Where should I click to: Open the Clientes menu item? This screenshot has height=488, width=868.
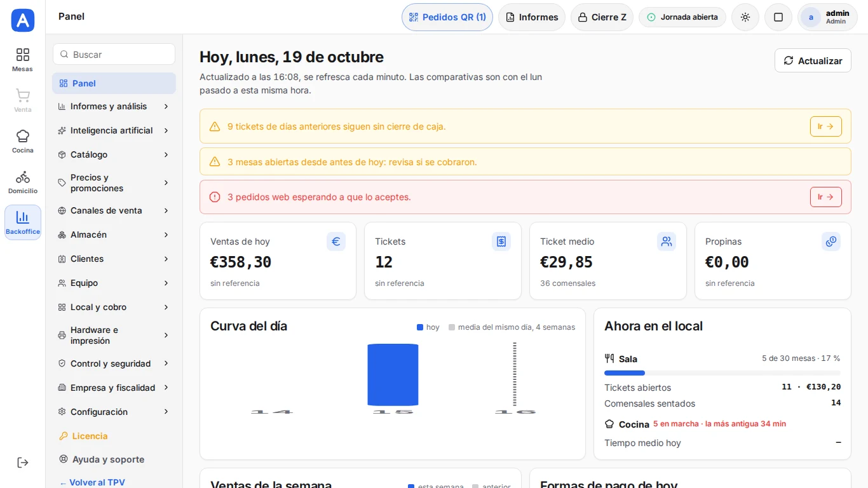click(x=114, y=259)
